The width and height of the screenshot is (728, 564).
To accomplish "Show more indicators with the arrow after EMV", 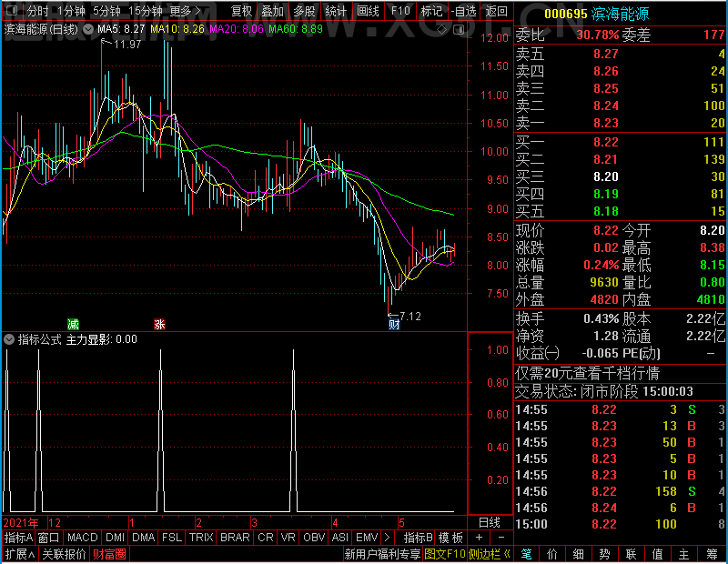I will (387, 538).
